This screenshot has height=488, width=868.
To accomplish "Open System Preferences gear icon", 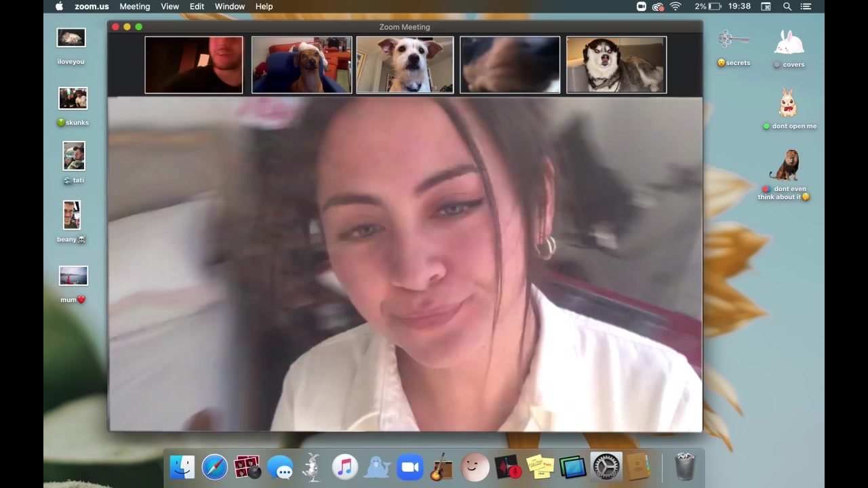I will 606,468.
